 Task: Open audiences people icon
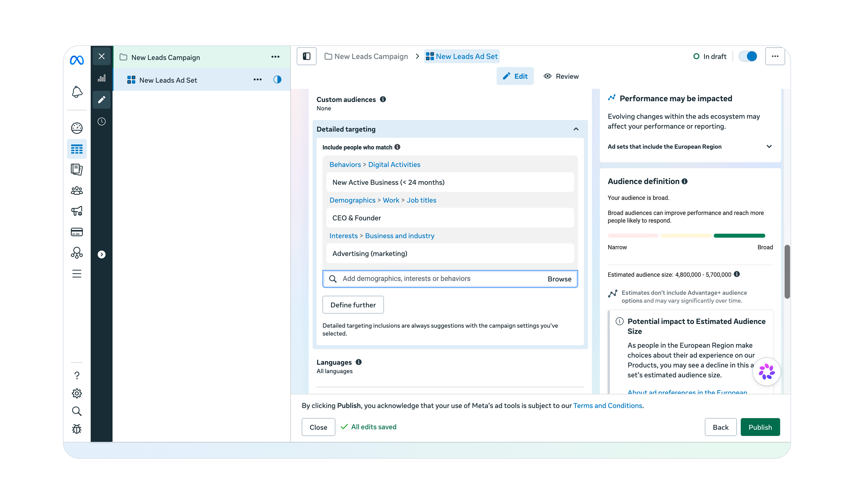[77, 191]
